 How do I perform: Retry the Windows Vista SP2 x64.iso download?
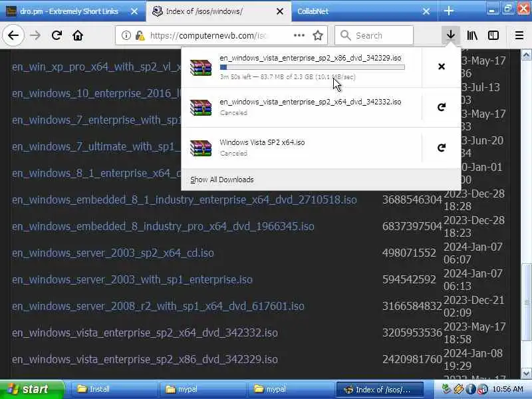442,148
